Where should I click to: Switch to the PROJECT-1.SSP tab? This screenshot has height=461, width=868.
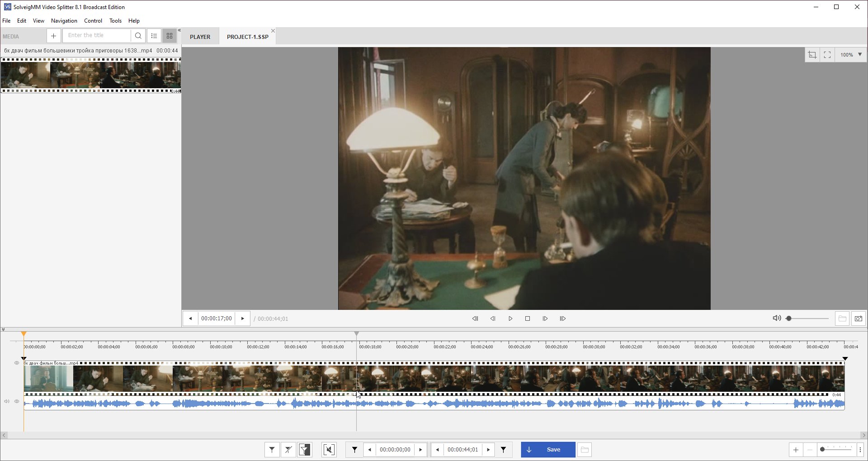coord(248,37)
